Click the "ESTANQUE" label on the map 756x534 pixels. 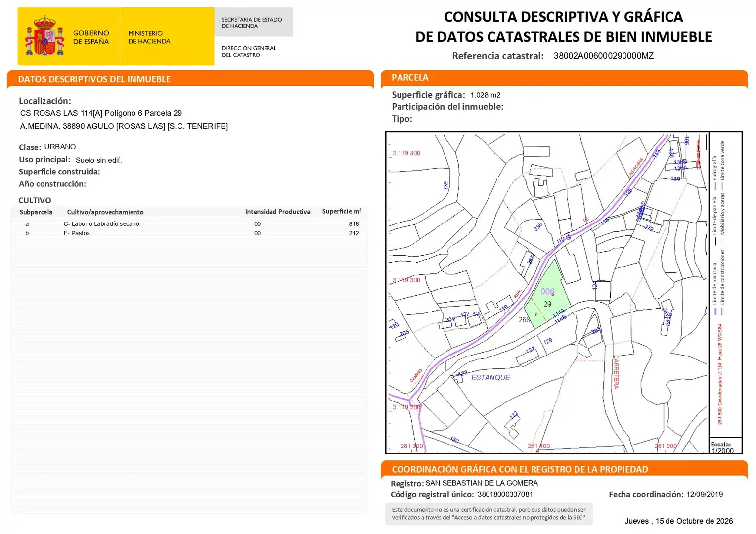click(x=490, y=378)
